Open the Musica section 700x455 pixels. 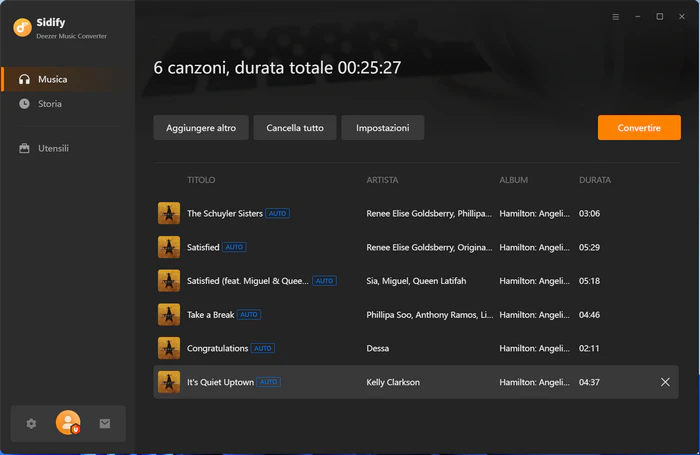tap(68, 79)
